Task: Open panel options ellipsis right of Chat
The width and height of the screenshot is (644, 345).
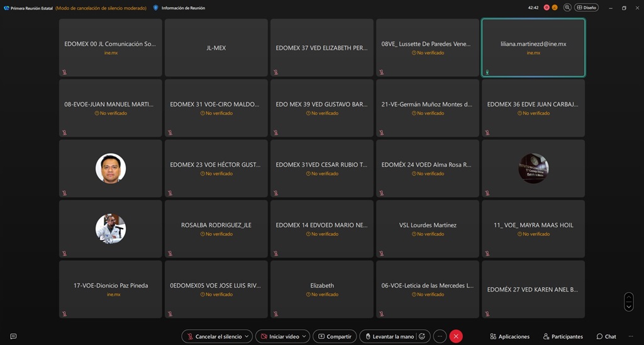Action: [631, 336]
